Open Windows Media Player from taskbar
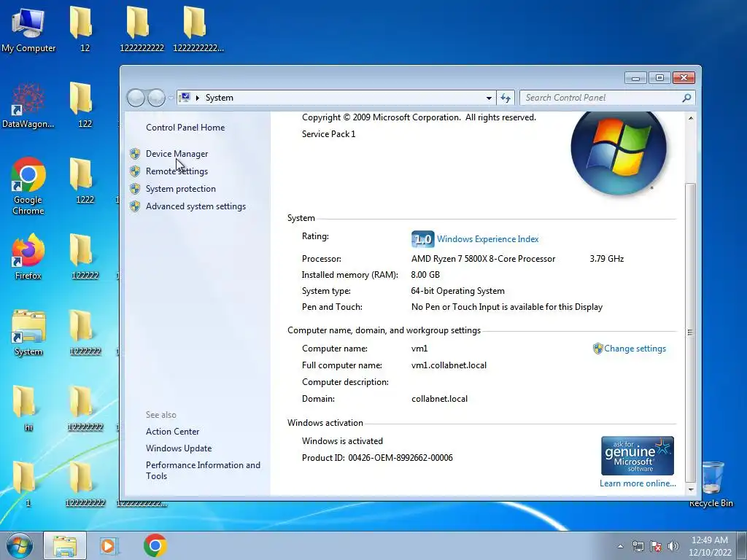Screen dimensions: 747x560 [109, 545]
